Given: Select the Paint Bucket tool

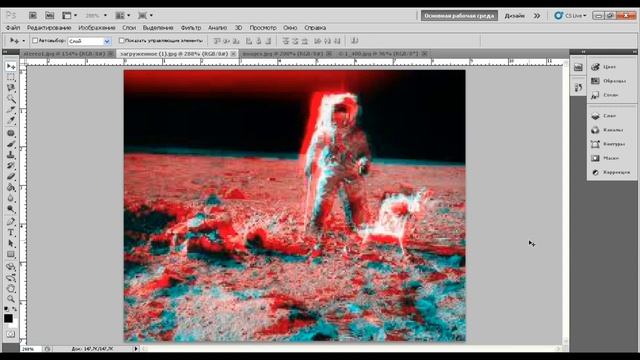Looking at the screenshot, I should coord(11,188).
